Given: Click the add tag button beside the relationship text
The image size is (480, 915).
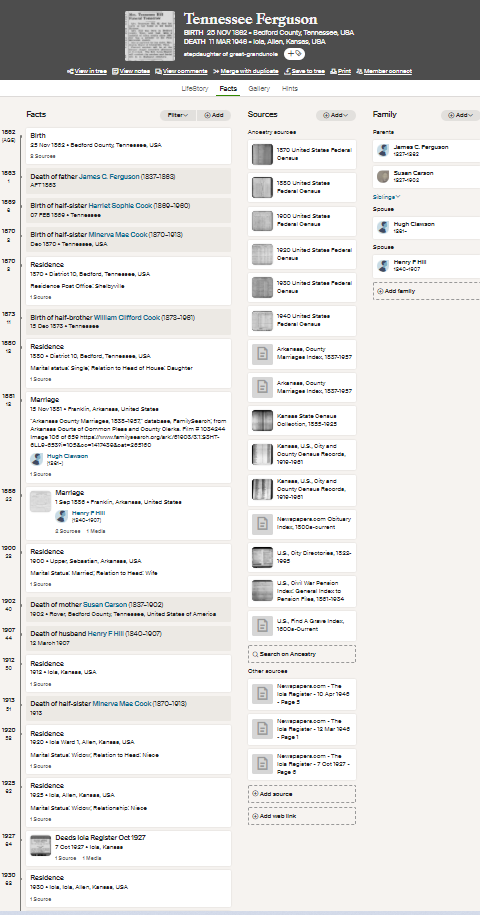Looking at the screenshot, I should 294,54.
